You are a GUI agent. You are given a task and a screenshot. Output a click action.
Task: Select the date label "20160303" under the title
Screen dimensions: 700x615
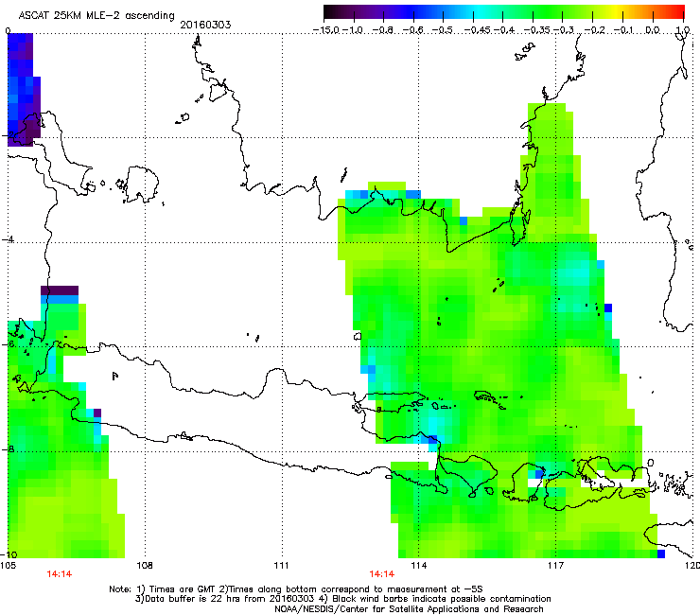[x=205, y=25]
